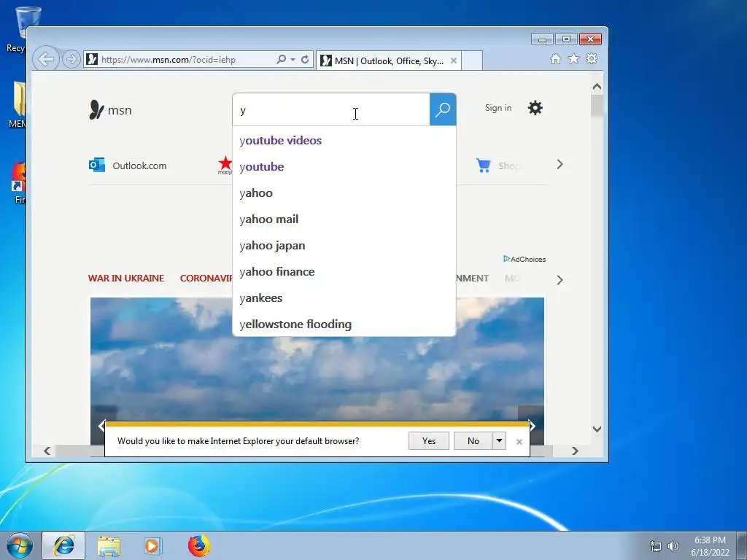Expand more shortcuts with right chevron
Image resolution: width=747 pixels, height=560 pixels.
[x=560, y=165]
